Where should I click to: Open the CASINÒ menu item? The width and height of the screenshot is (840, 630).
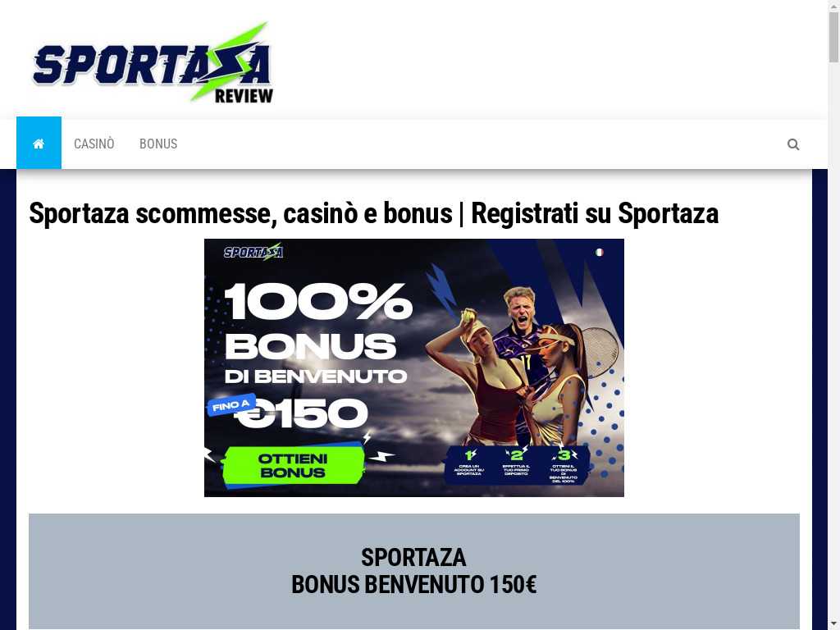point(94,144)
